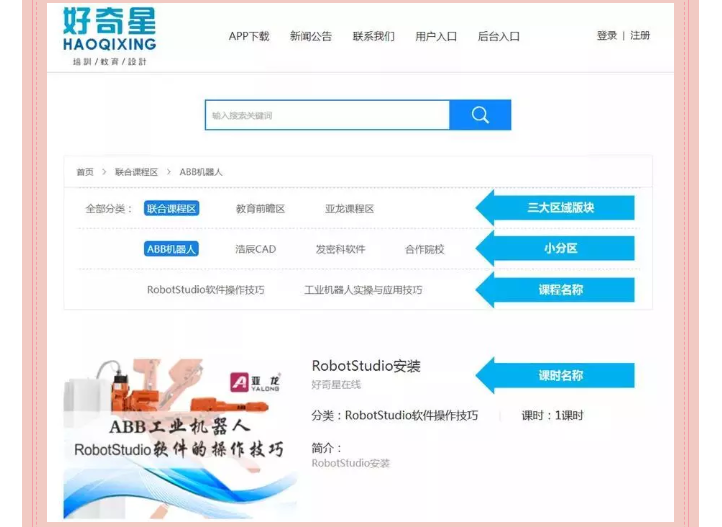
Task: Open the APP下载 menu item
Action: click(249, 36)
